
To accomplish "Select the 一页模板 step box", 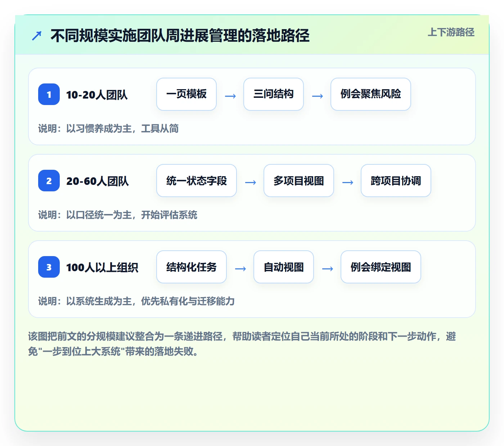I will (x=186, y=94).
